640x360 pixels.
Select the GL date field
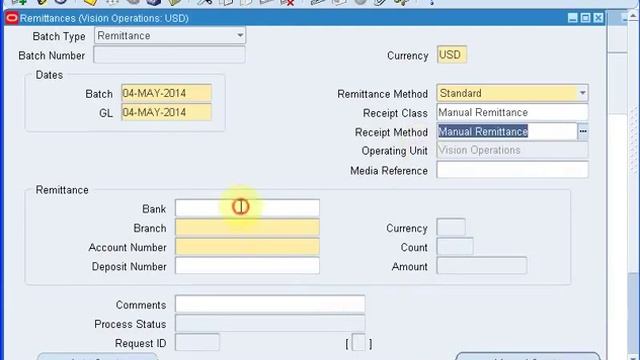coord(167,113)
